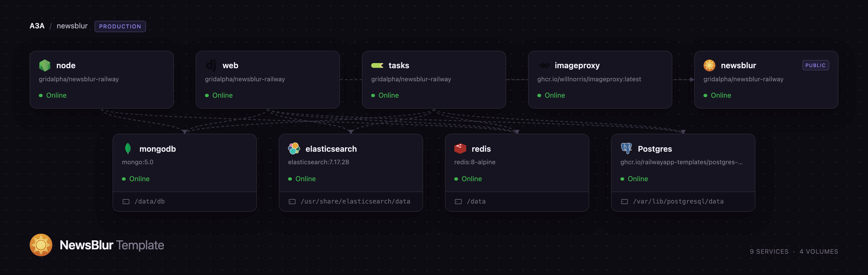The width and height of the screenshot is (868, 275).
Task: Click the 4 VOLUMES count label
Action: click(x=819, y=252)
